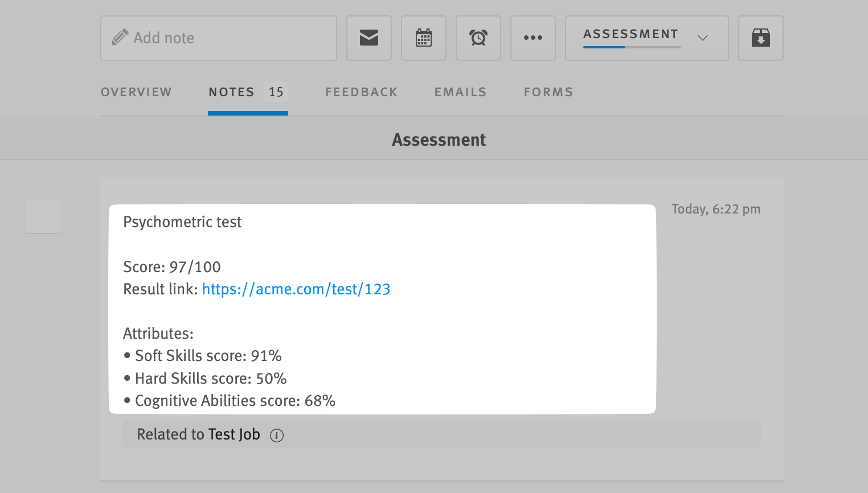This screenshot has width=868, height=493.
Task: Click the ASSESSMENT stage label
Action: click(x=630, y=34)
